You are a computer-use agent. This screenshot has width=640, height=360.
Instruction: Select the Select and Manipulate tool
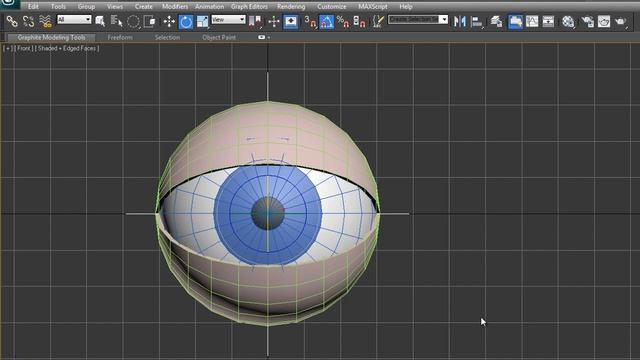(x=274, y=21)
